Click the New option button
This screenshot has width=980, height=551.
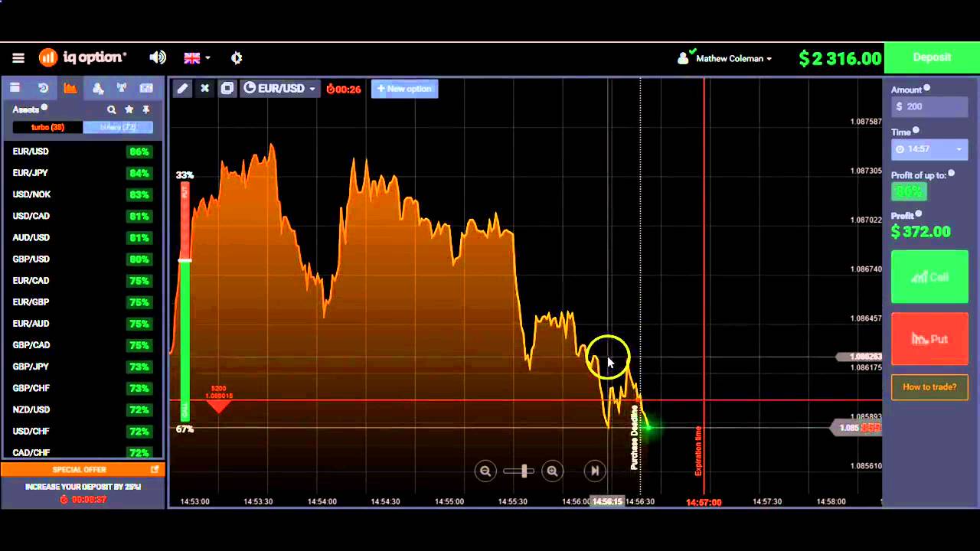(404, 89)
